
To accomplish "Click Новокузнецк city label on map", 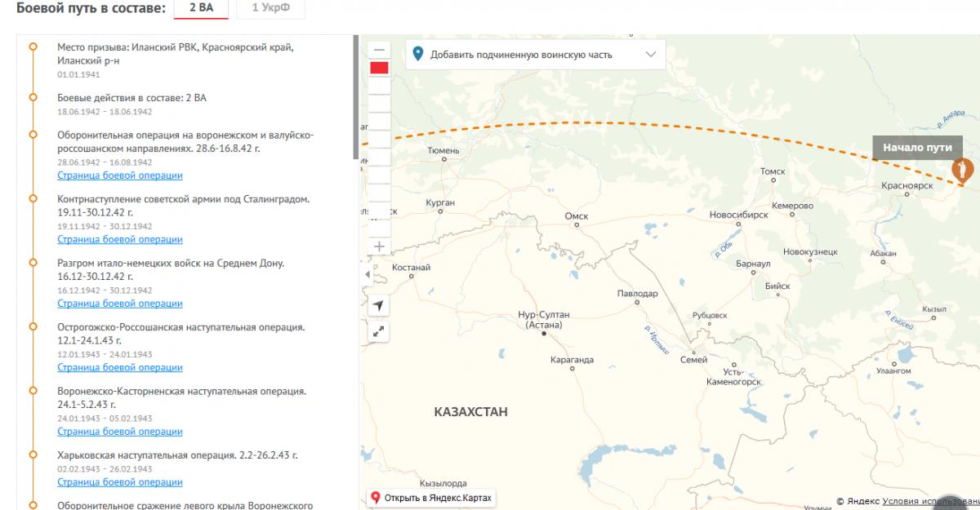I will click(810, 252).
